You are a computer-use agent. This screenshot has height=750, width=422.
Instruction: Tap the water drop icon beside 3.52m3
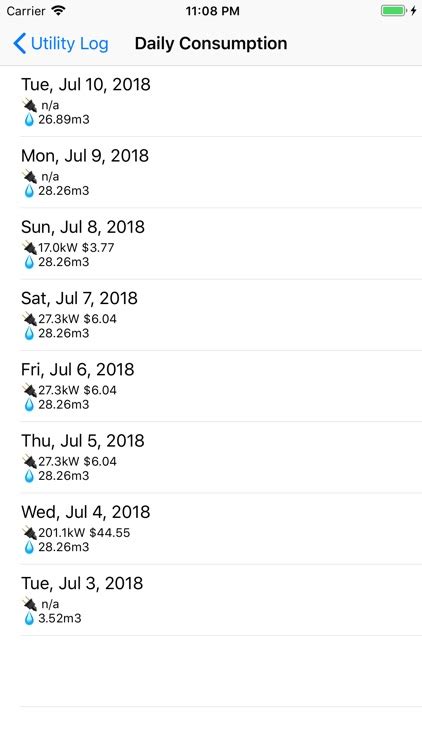pyautogui.click(x=29, y=618)
